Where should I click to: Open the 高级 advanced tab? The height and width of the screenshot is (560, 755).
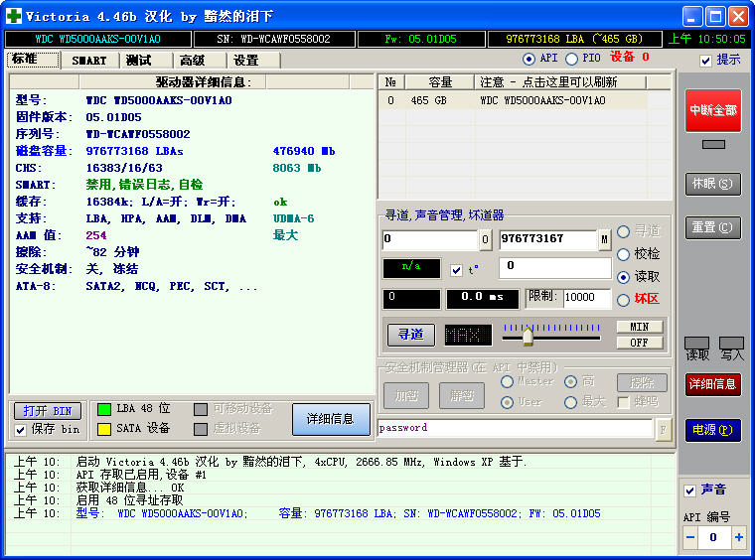(x=193, y=61)
